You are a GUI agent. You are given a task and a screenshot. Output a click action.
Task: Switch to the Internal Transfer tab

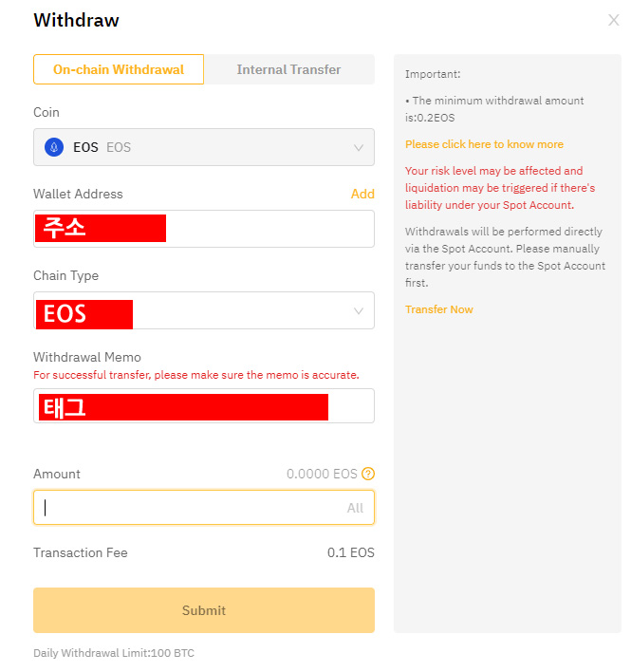[x=289, y=69]
